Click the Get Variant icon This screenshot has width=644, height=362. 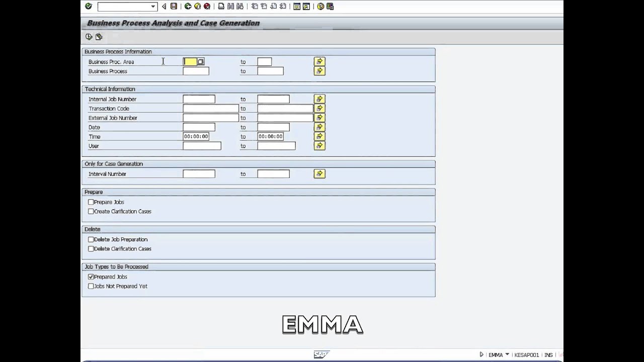(99, 37)
